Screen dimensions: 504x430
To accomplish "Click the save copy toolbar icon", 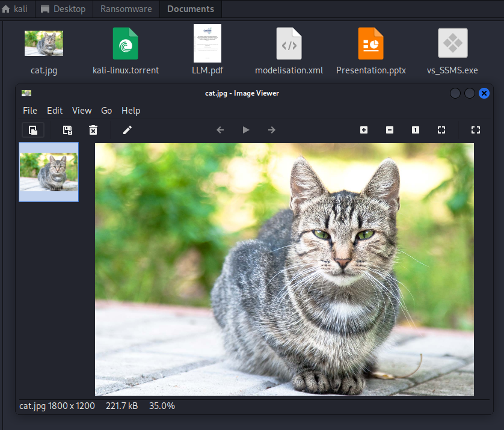I will [x=68, y=130].
